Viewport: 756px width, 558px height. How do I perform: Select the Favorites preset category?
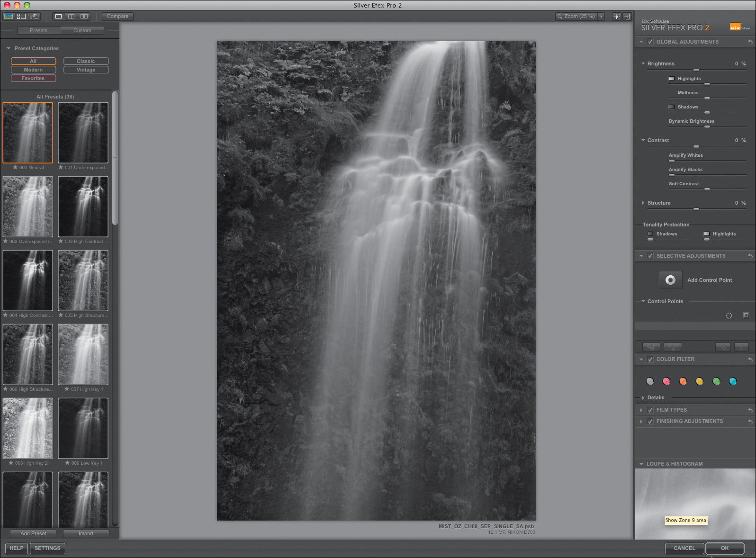pyautogui.click(x=33, y=78)
